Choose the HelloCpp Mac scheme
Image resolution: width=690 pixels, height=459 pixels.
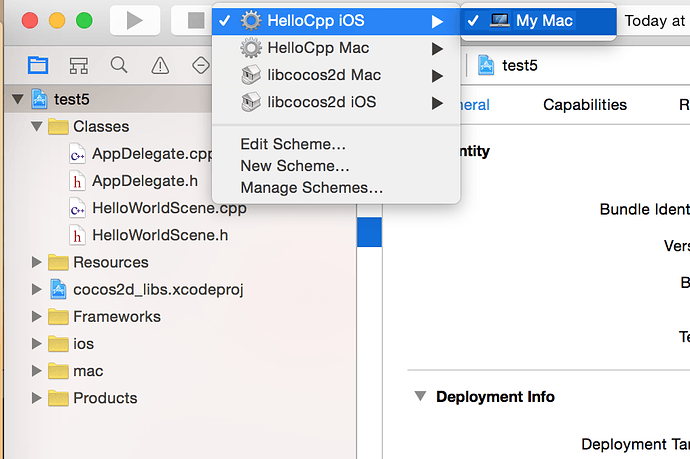pyautogui.click(x=318, y=48)
